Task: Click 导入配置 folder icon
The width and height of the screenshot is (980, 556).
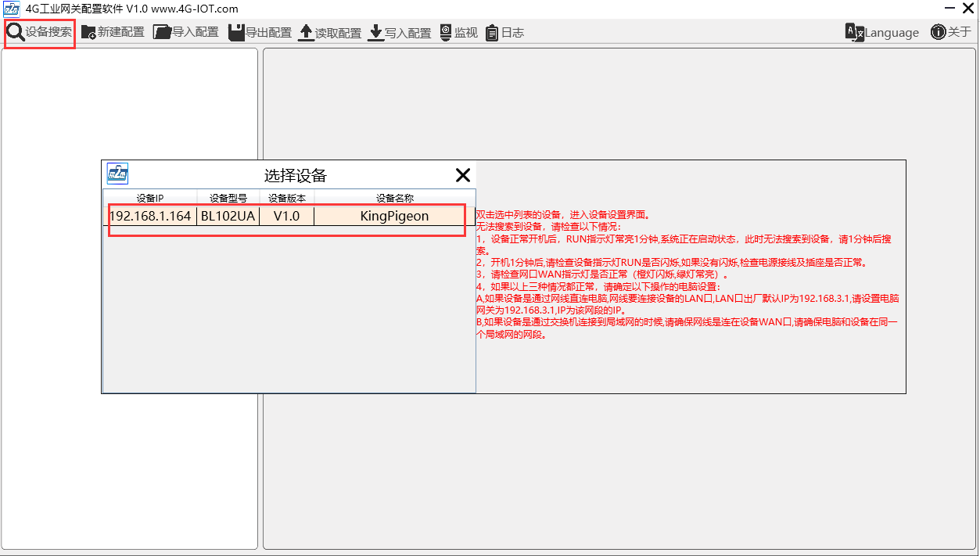Action: 162,32
